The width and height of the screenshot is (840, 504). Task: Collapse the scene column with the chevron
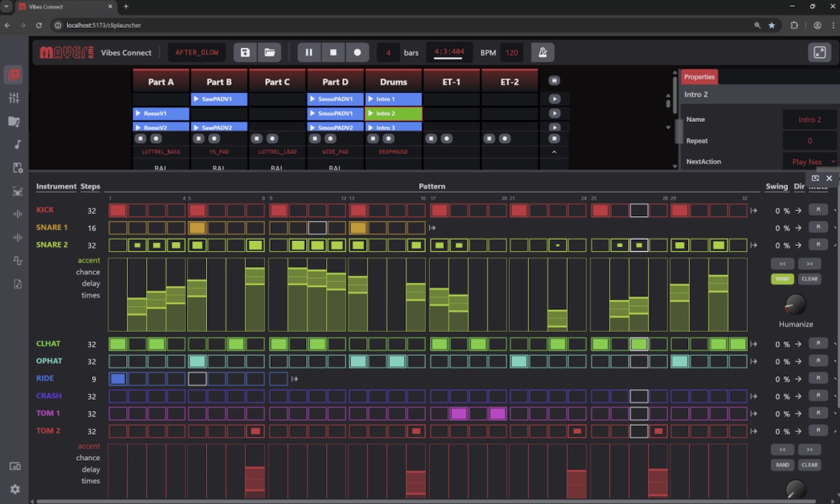tap(554, 152)
